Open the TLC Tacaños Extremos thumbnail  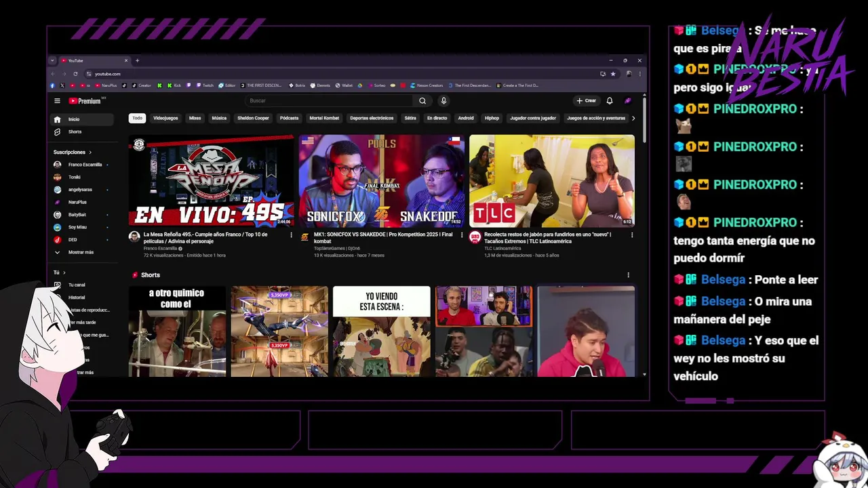pyautogui.click(x=552, y=180)
